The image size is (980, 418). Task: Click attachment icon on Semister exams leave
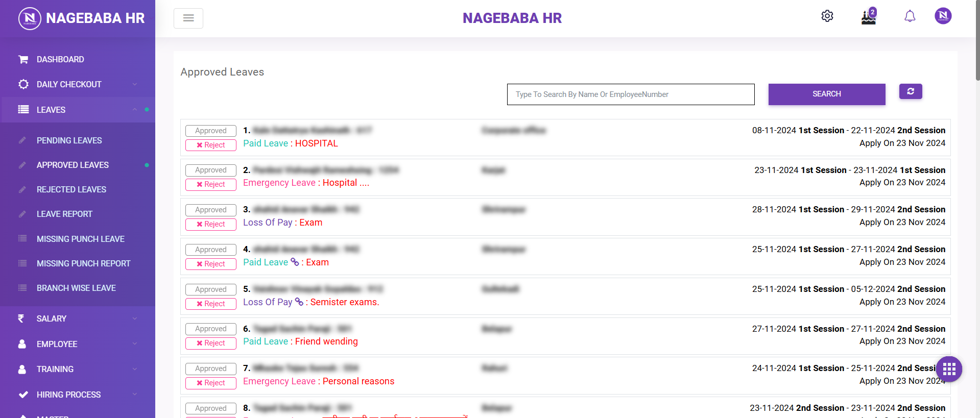[299, 302]
